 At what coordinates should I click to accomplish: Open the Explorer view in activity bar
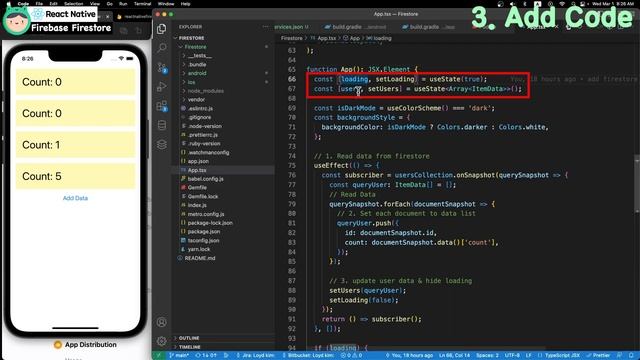[x=162, y=29]
